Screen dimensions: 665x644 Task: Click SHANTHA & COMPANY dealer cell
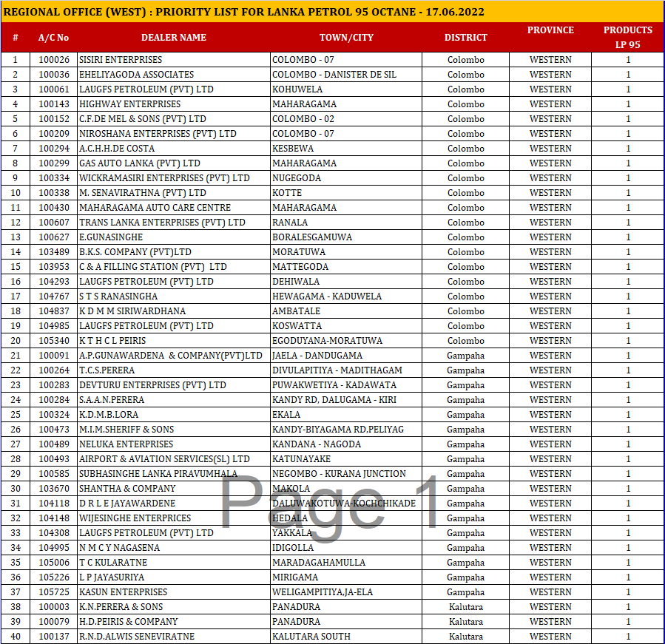pyautogui.click(x=173, y=489)
